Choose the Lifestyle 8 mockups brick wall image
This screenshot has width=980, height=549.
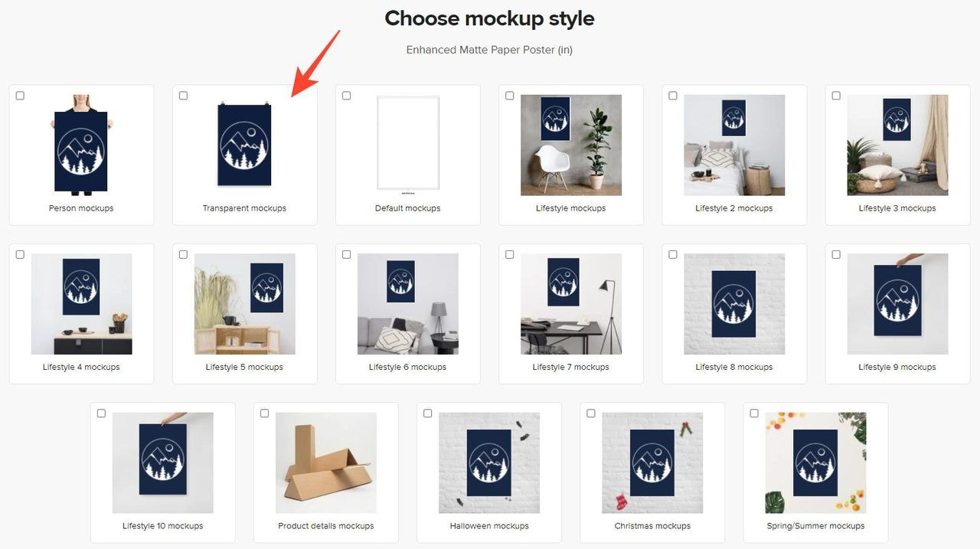[734, 304]
